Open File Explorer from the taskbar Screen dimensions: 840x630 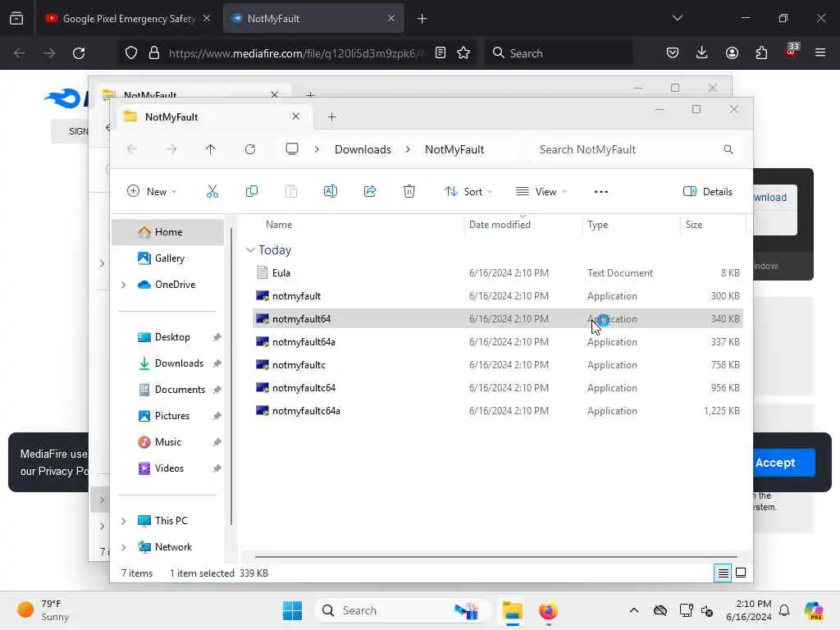[x=512, y=610]
